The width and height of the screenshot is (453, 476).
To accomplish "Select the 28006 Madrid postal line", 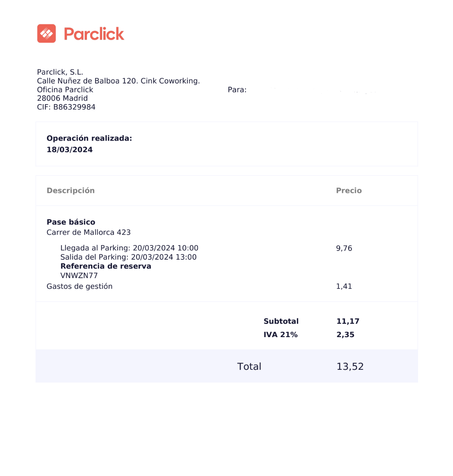I will click(x=62, y=98).
